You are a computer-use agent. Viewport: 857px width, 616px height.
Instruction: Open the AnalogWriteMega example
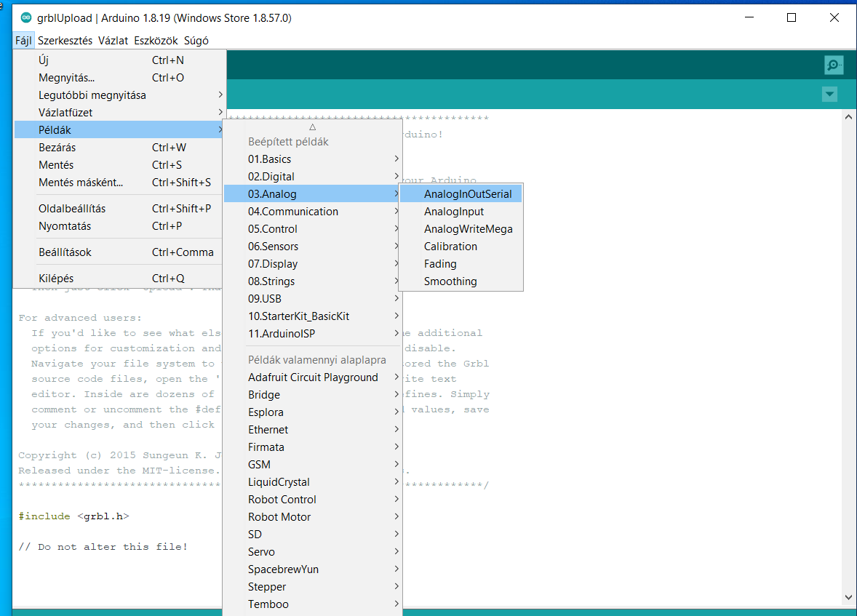click(461, 229)
